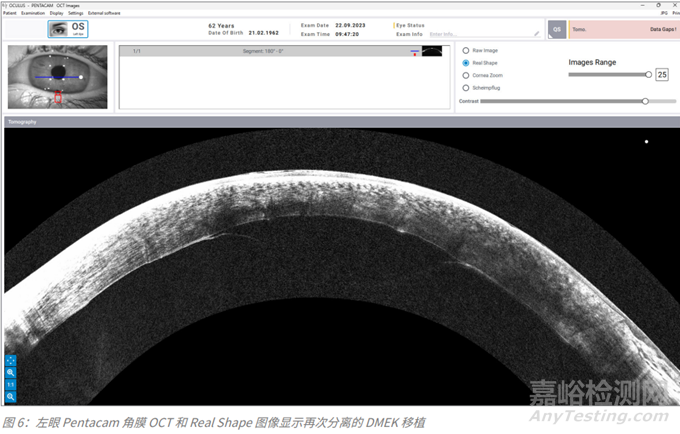Select the segment thumbnail preview image
680x434 pixels.
(x=431, y=50)
